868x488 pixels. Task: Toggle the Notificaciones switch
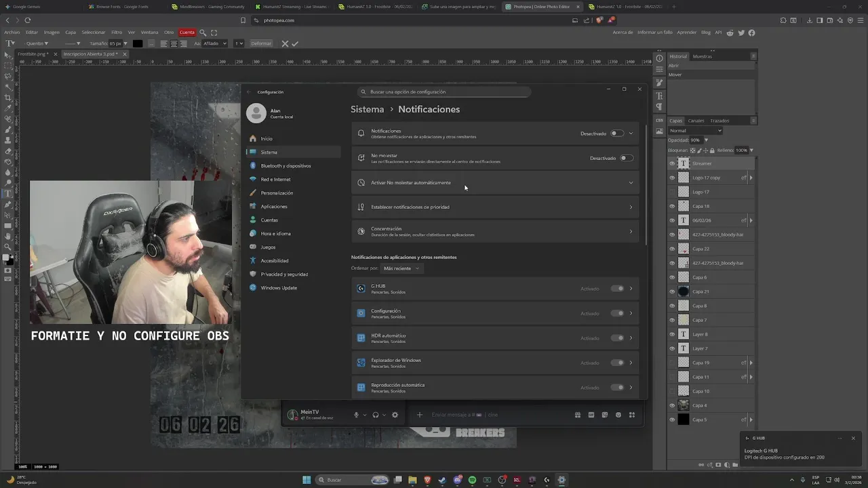(x=616, y=134)
